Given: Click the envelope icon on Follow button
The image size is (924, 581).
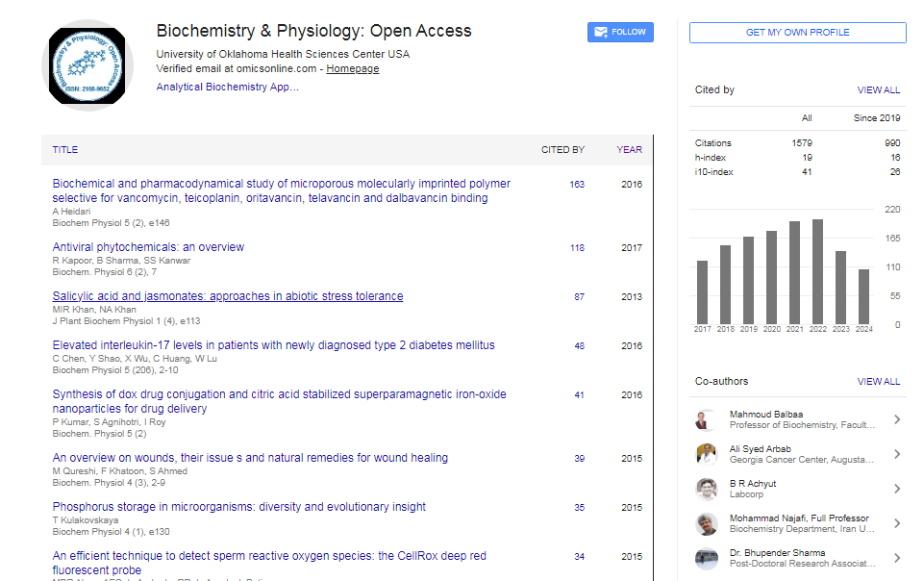Looking at the screenshot, I should pyautogui.click(x=601, y=32).
